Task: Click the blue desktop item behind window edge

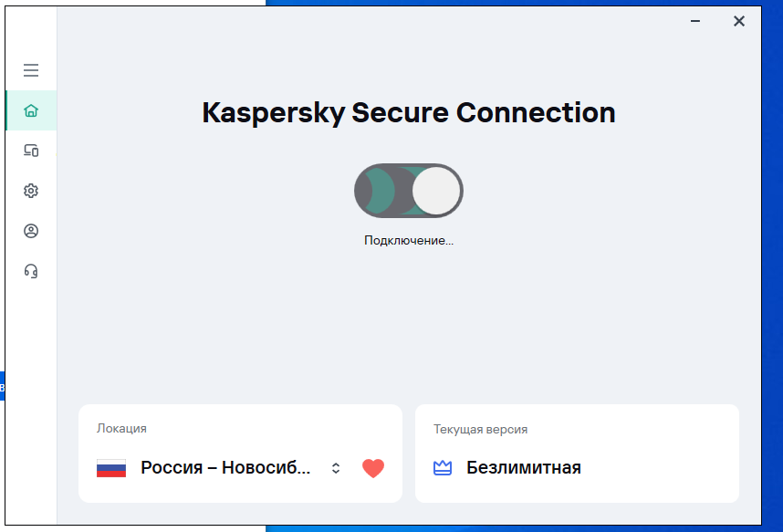Action: (x=2, y=386)
